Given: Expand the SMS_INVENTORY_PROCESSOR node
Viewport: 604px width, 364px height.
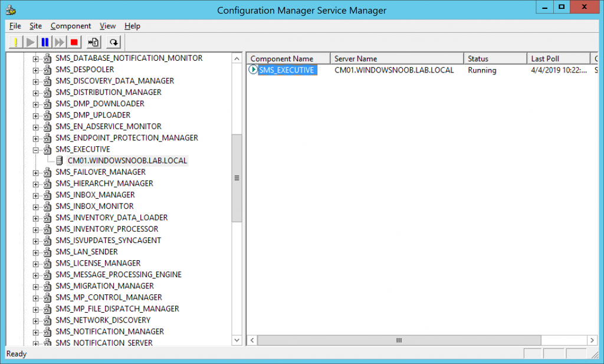Looking at the screenshot, I should click(x=37, y=229).
